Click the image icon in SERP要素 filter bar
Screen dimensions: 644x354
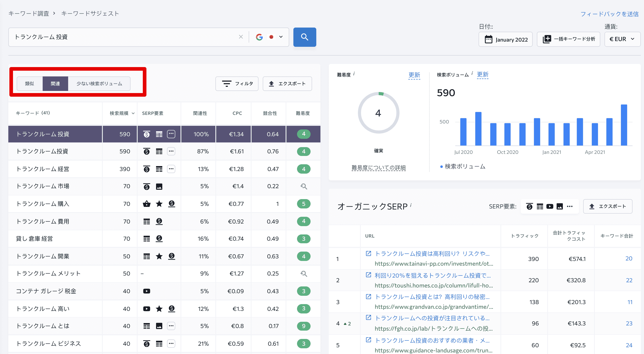560,206
